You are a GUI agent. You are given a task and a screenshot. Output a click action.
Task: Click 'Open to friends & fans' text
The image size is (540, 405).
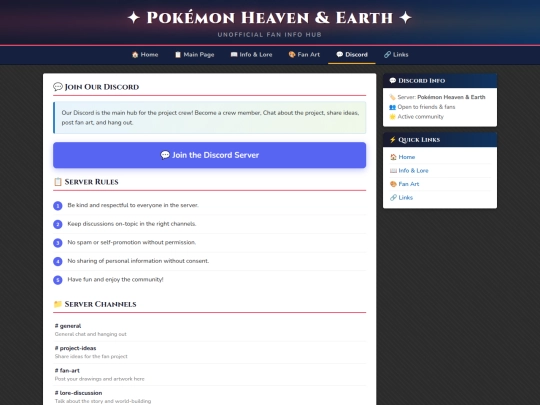[426, 107]
